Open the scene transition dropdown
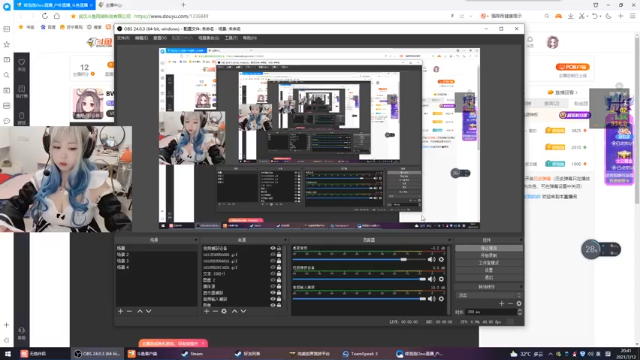The image size is (640, 360). pos(489,295)
